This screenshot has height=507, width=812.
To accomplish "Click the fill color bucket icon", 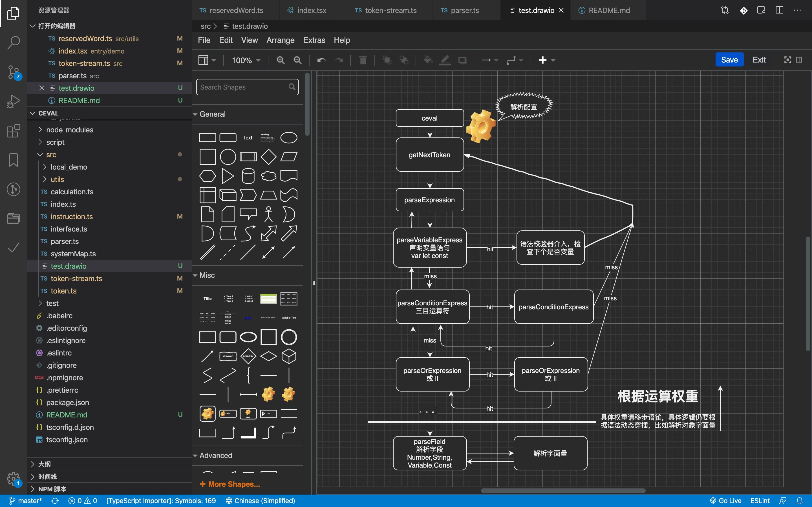I will tap(427, 60).
